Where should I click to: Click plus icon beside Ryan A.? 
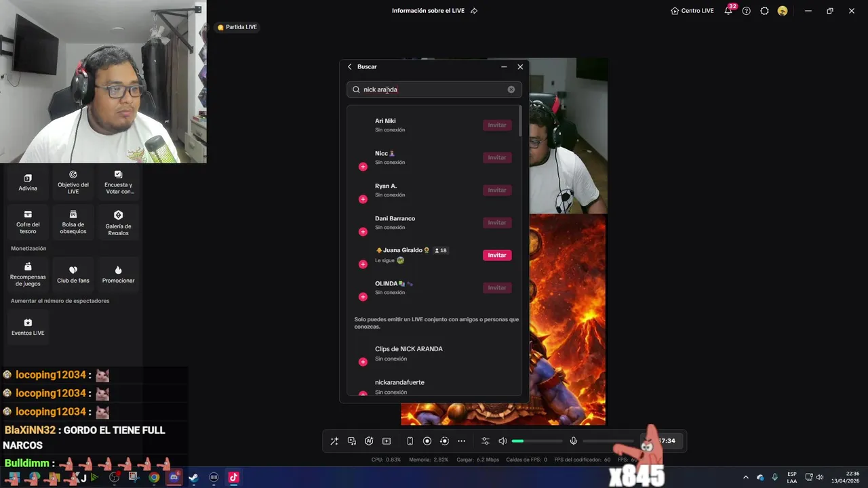pos(363,199)
